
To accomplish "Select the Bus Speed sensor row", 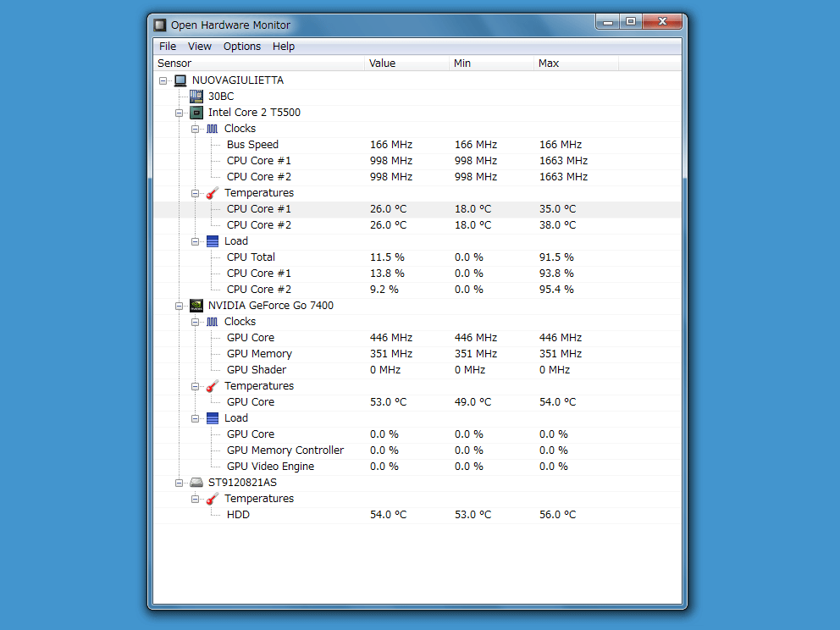I will click(417, 145).
